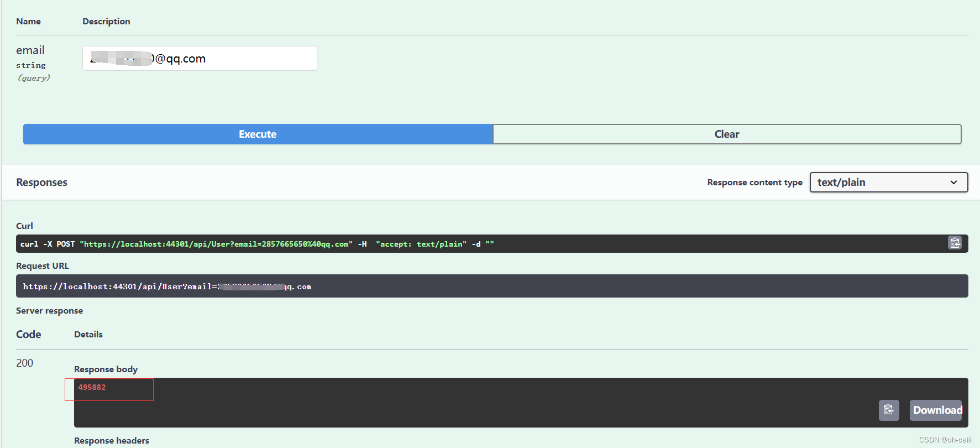Click the Response content type label
This screenshot has width=980, height=448.
[754, 182]
